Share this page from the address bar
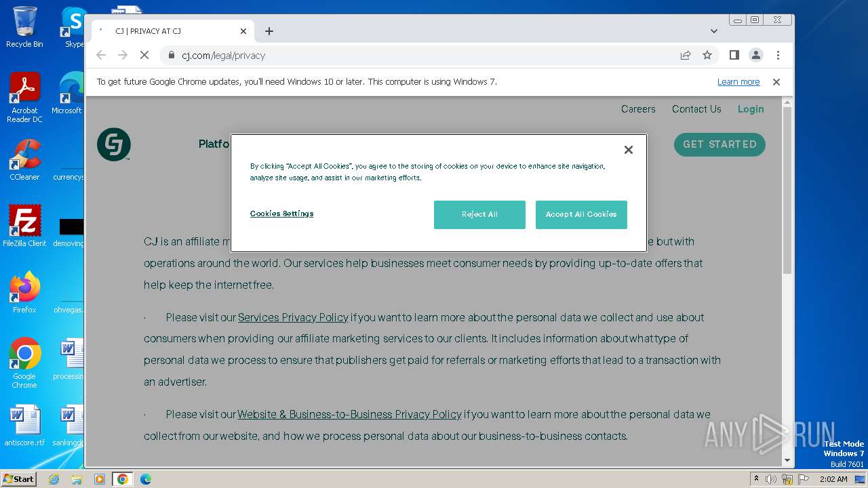Viewport: 868px width, 488px height. [x=686, y=55]
